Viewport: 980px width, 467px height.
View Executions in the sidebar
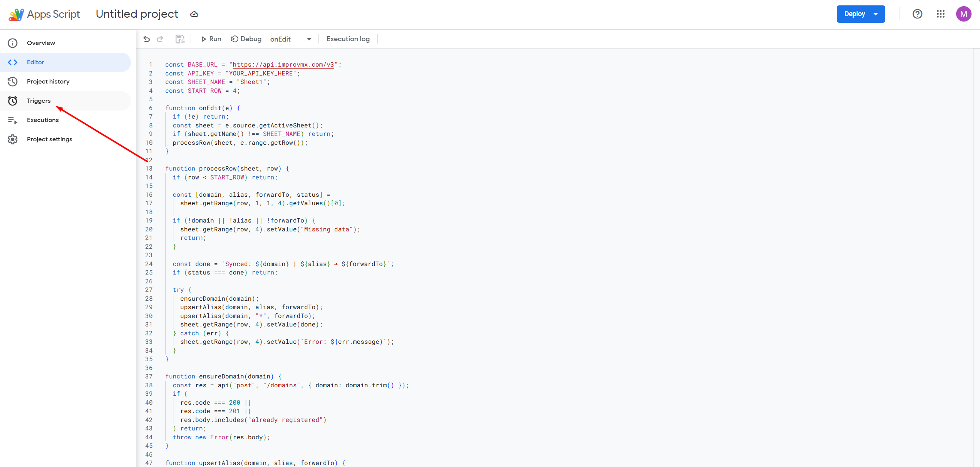pyautogui.click(x=43, y=120)
